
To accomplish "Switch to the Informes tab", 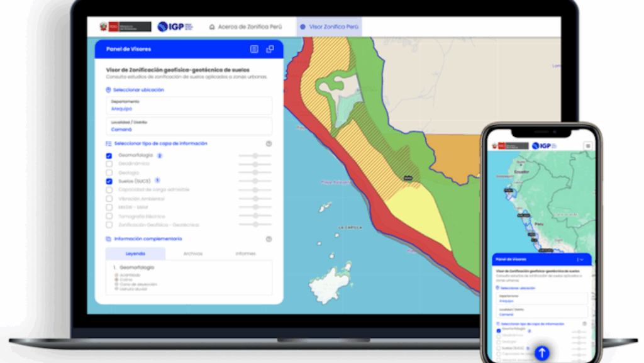I will pyautogui.click(x=245, y=254).
